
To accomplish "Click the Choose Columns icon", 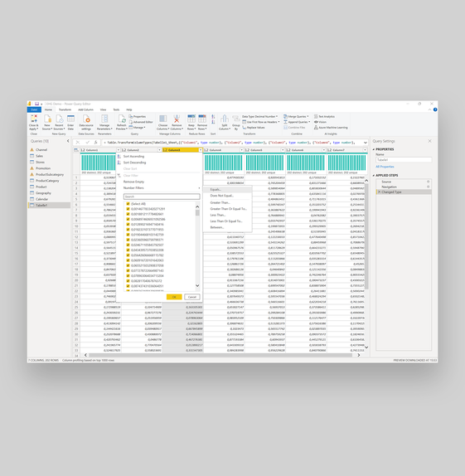I will [x=162, y=119].
